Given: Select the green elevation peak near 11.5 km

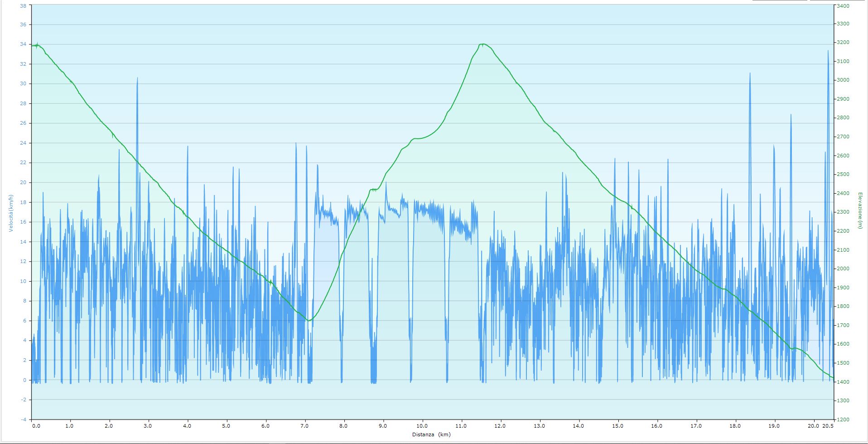Looking at the screenshot, I should pos(483,44).
